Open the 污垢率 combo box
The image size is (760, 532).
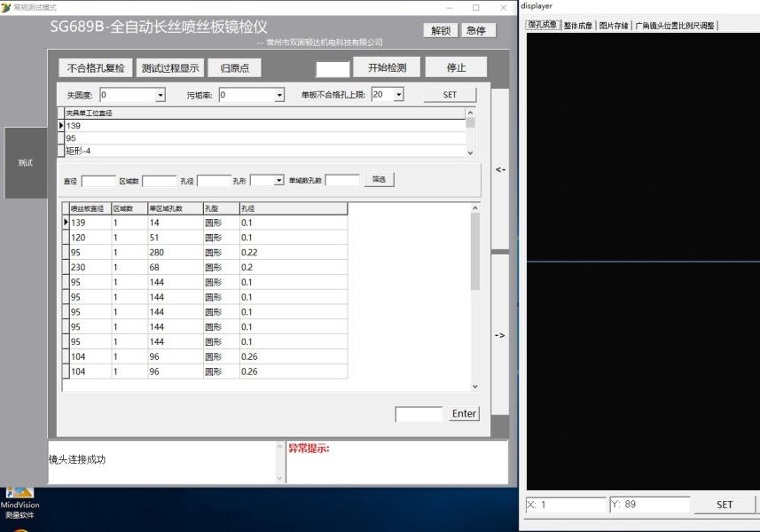click(279, 95)
